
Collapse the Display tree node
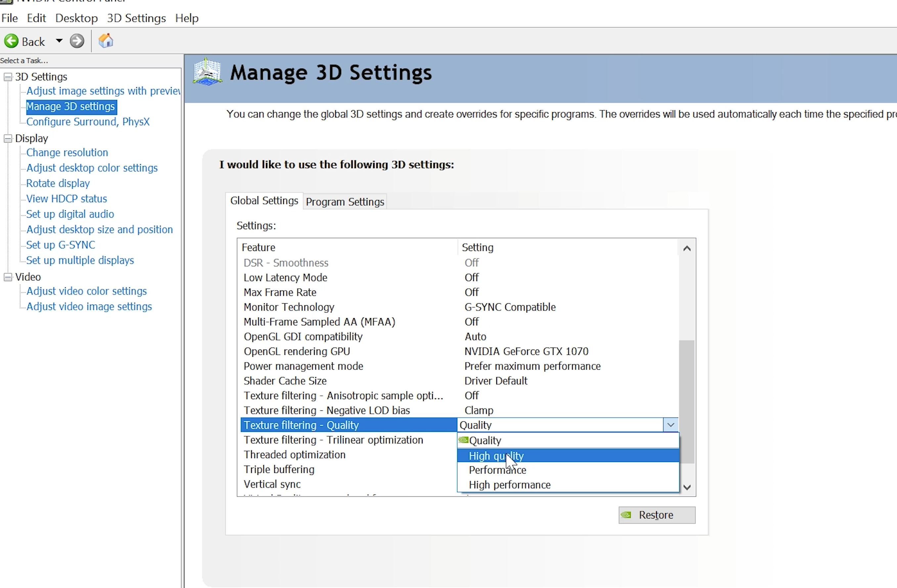point(8,139)
